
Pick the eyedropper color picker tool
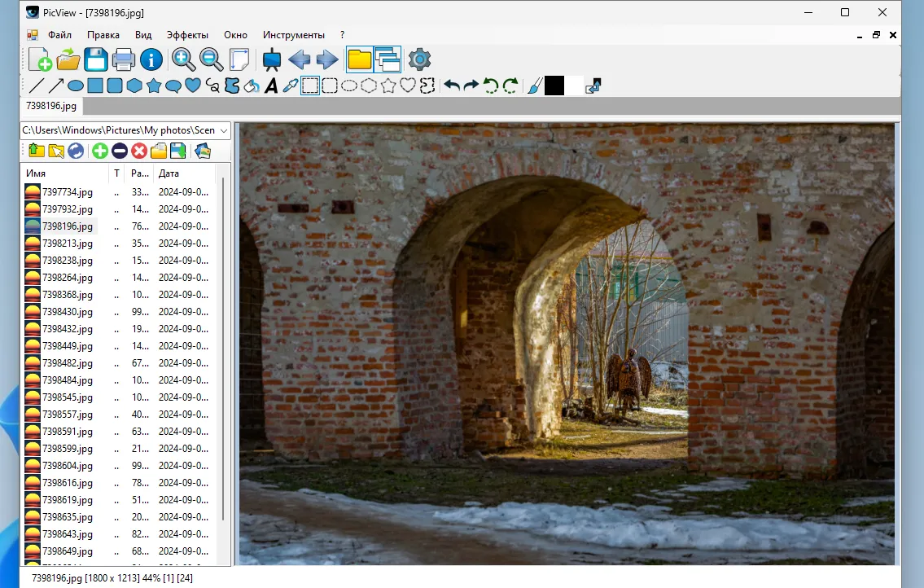point(291,86)
